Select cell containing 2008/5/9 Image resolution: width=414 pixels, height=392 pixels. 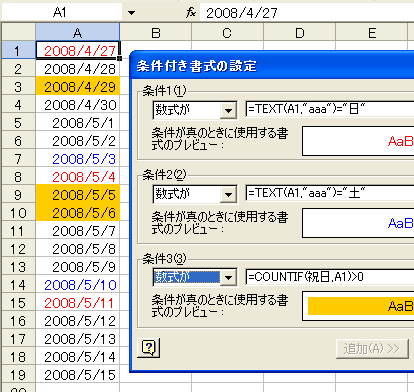click(x=77, y=267)
